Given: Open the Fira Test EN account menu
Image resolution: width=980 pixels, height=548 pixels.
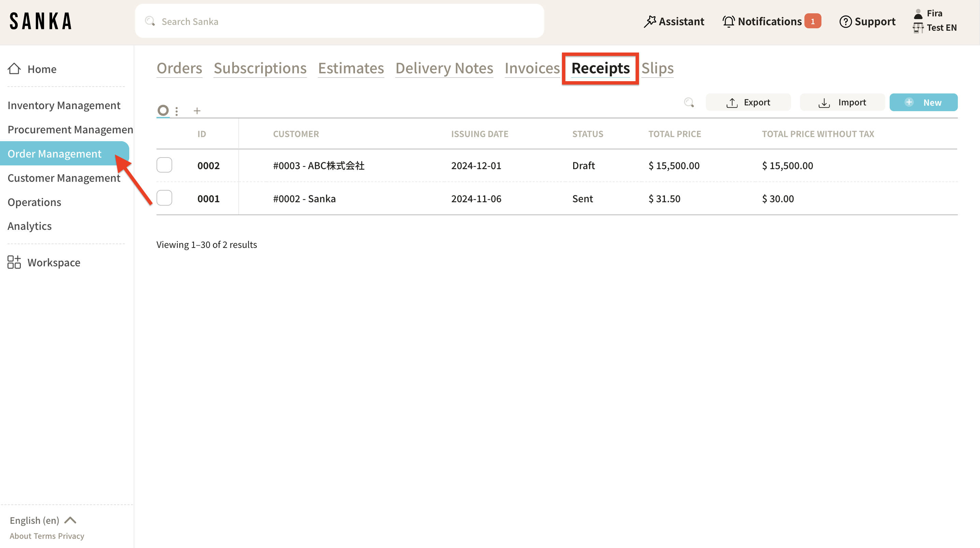Looking at the screenshot, I should pyautogui.click(x=934, y=21).
